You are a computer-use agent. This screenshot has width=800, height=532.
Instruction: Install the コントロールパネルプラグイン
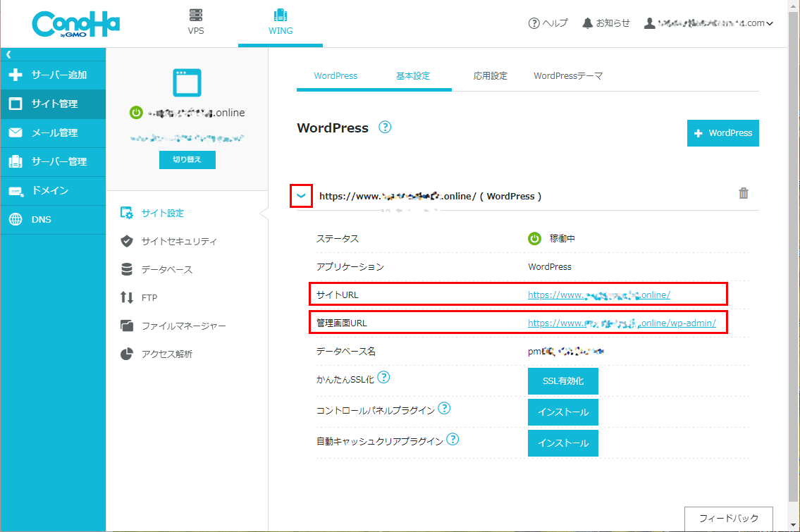pos(562,412)
